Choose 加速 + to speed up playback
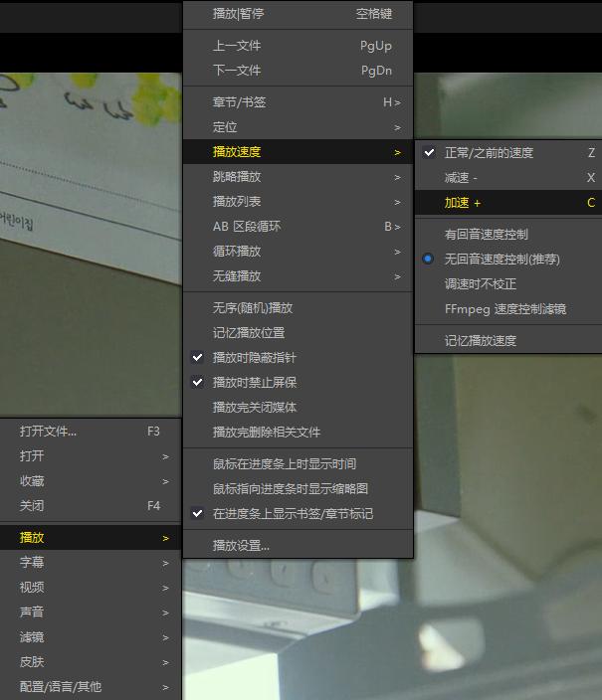Viewport: 602px width, 700px height. [x=509, y=203]
